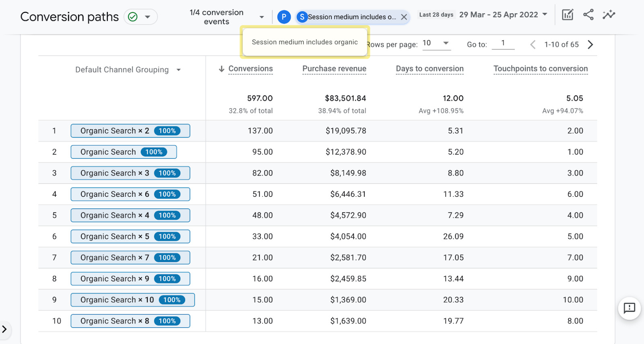Sort by Purchase revenue column

tap(334, 69)
